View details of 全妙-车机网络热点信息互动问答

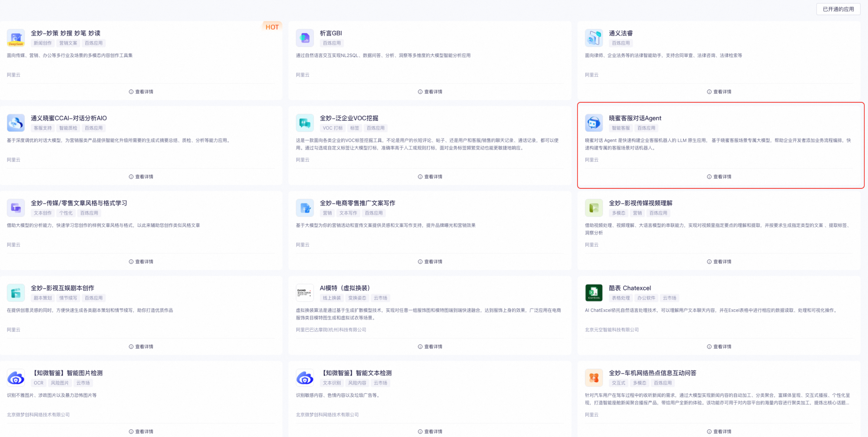[x=719, y=432]
